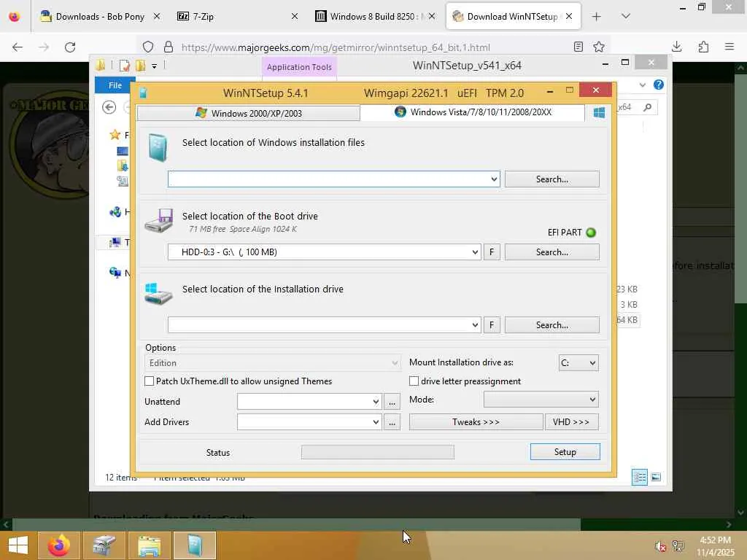This screenshot has height=560, width=747.
Task: Open the Firefox extensions icon
Action: point(703,47)
